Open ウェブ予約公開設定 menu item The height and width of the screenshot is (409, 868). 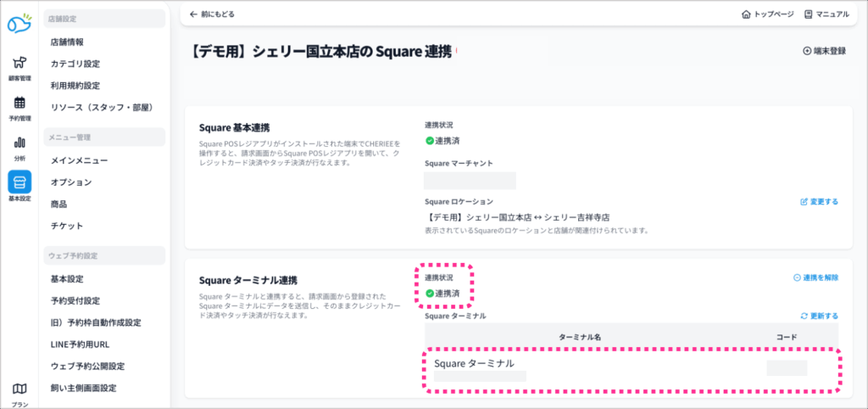[87, 367]
